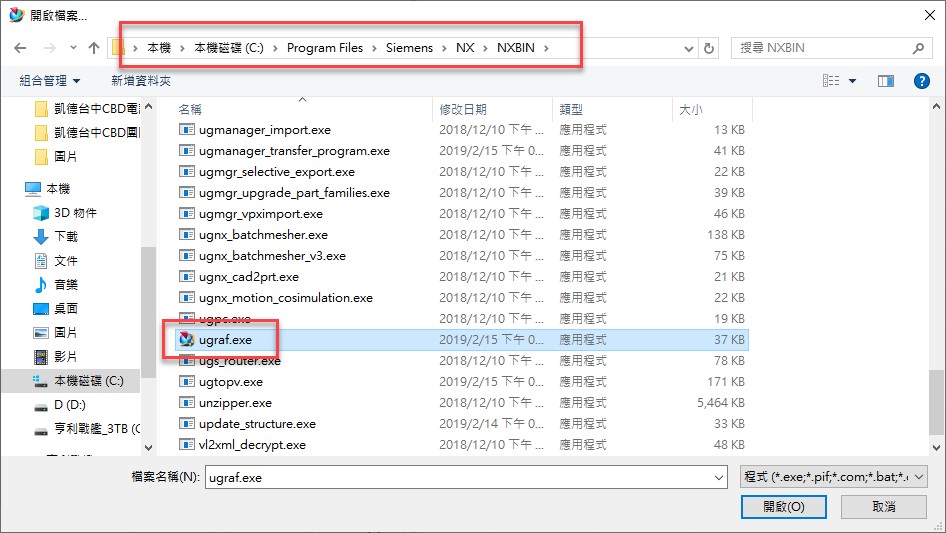Image resolution: width=946 pixels, height=533 pixels.
Task: Open the 組合管理 menu
Action: tap(49, 80)
